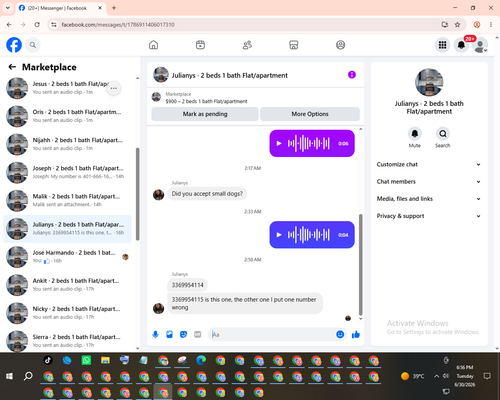Search in conversation using Search icon
This screenshot has width=500, height=400.
tap(443, 134)
